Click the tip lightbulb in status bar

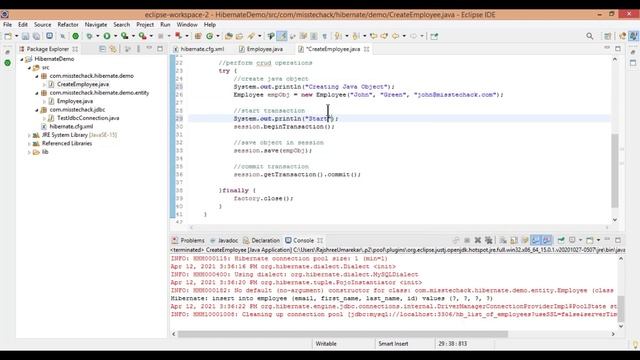coord(635,344)
